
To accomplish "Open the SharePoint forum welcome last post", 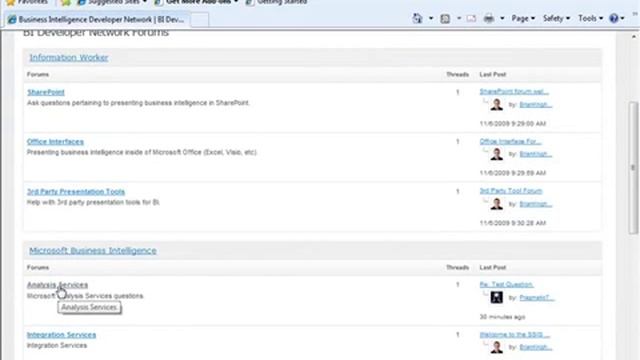I will coord(514,91).
